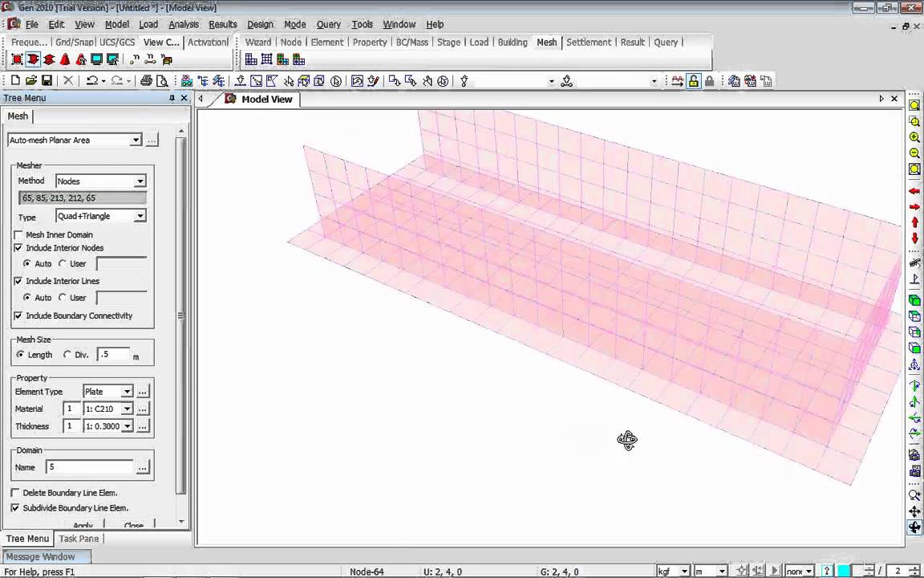Pin the Tree Menu panel with the pushpin

pos(172,99)
